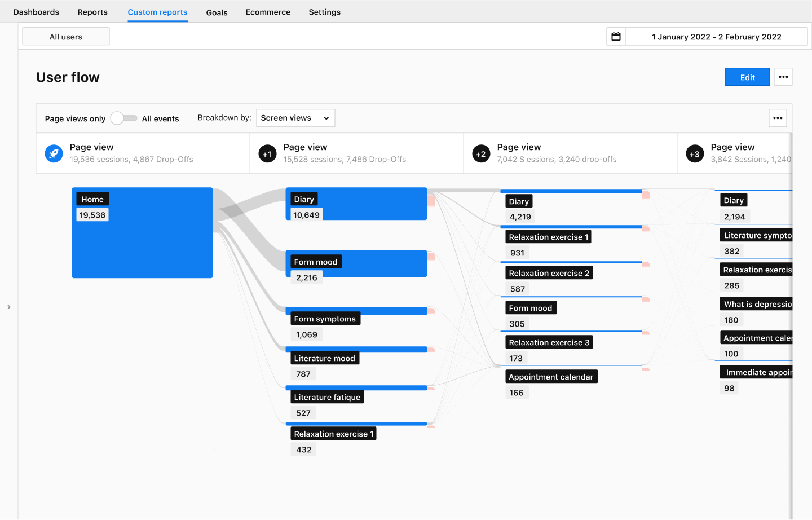Switch to the Dashboards tab
The height and width of the screenshot is (520, 812).
(36, 12)
